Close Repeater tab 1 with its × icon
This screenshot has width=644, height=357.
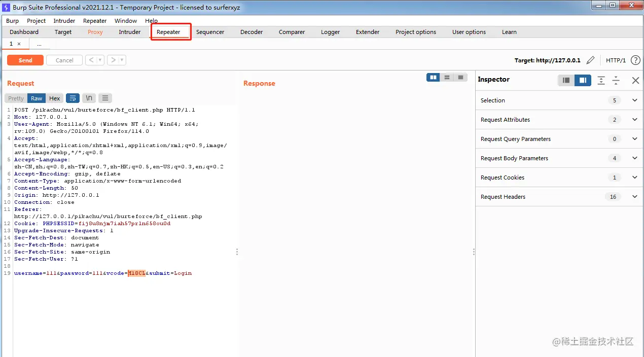pos(19,44)
